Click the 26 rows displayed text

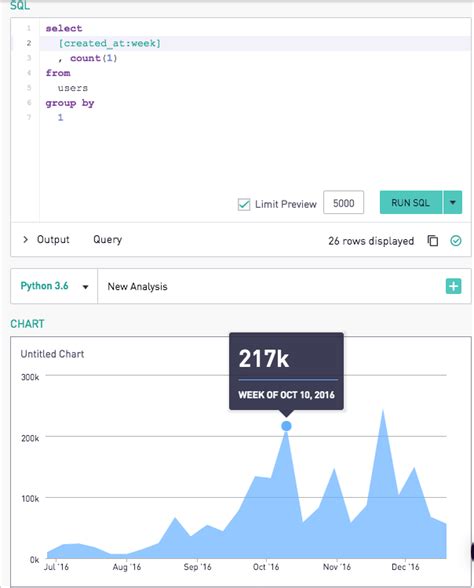[x=371, y=241]
